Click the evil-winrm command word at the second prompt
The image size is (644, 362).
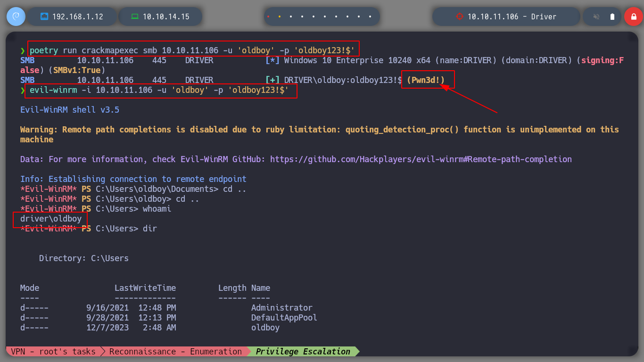tap(53, 90)
